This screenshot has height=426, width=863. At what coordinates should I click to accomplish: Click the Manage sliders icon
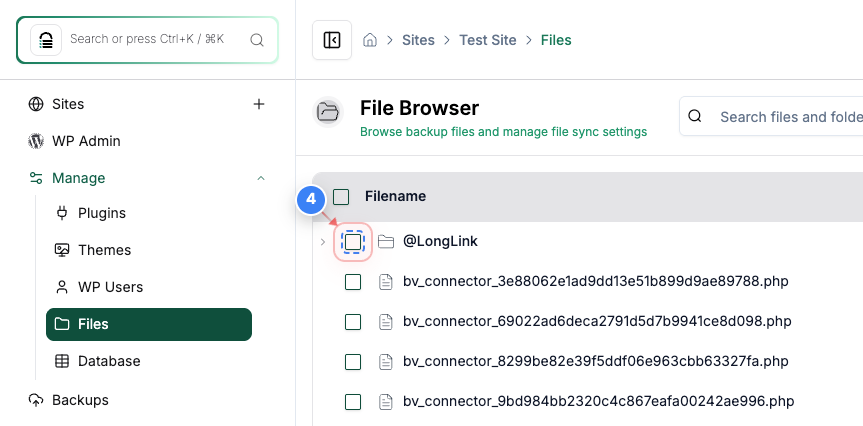[x=36, y=178]
